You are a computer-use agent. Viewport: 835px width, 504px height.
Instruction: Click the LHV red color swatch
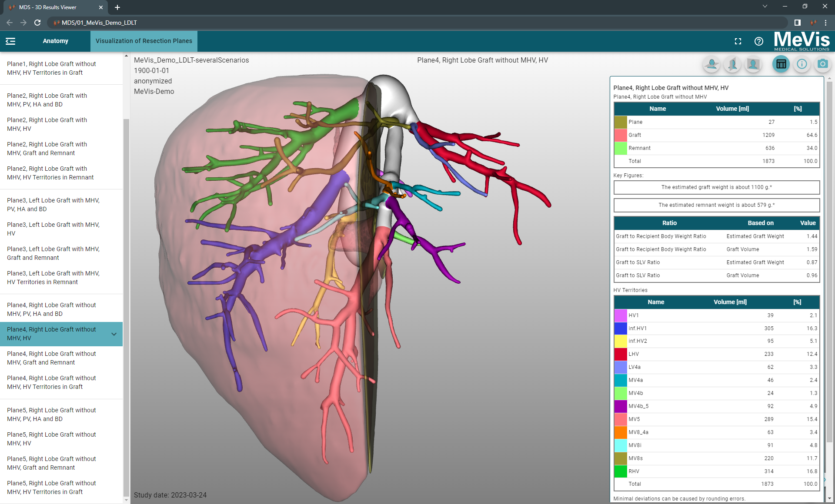tap(621, 354)
